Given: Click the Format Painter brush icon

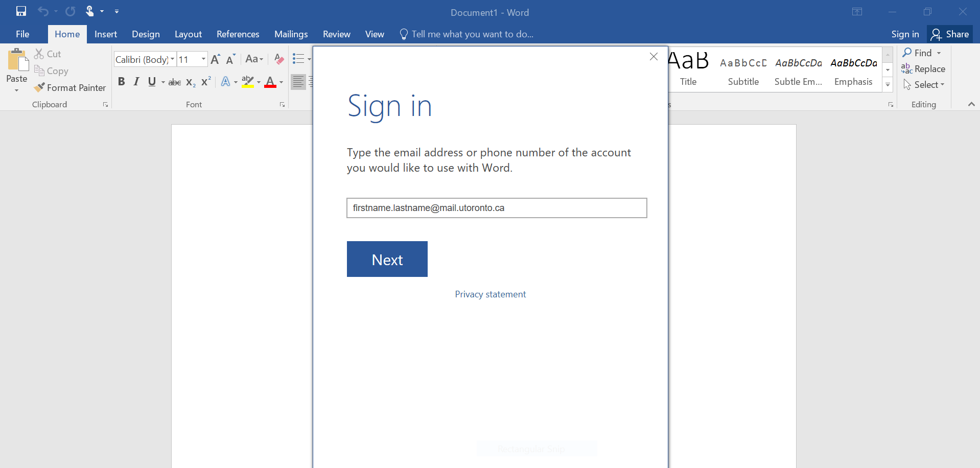Looking at the screenshot, I should point(39,88).
